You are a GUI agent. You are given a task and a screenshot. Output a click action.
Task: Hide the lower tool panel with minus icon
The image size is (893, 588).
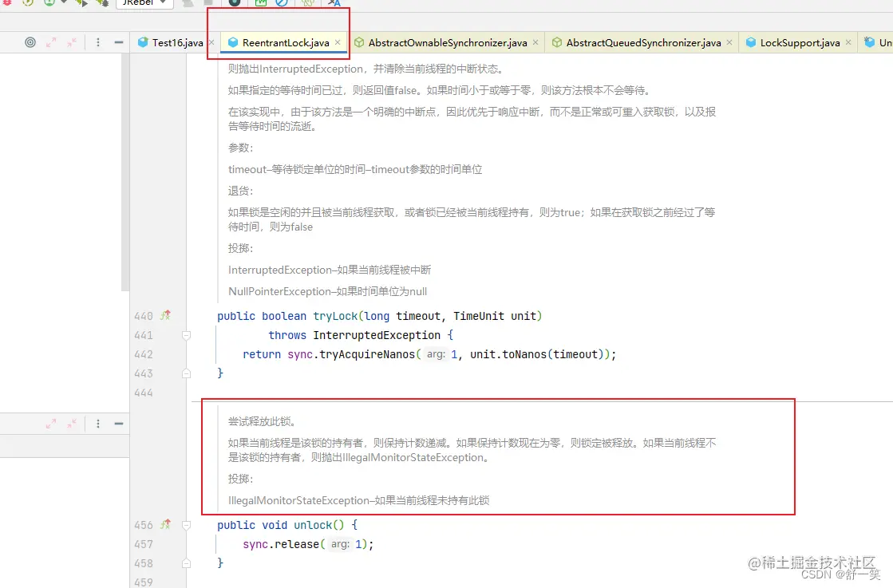tap(118, 424)
